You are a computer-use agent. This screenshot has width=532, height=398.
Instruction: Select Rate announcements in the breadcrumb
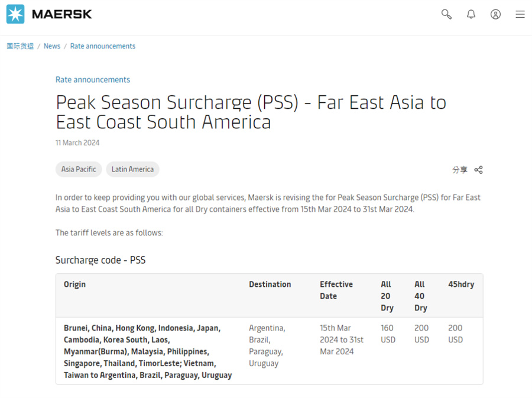(103, 46)
